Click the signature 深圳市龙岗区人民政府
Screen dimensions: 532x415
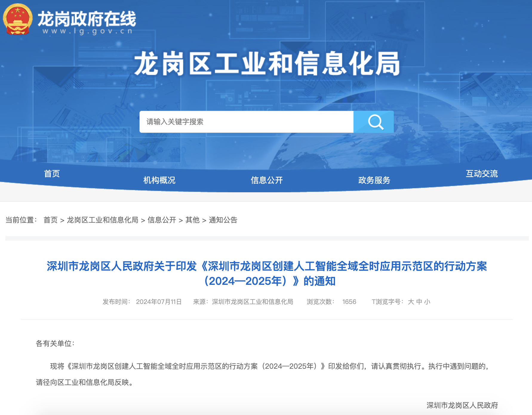tap(462, 405)
